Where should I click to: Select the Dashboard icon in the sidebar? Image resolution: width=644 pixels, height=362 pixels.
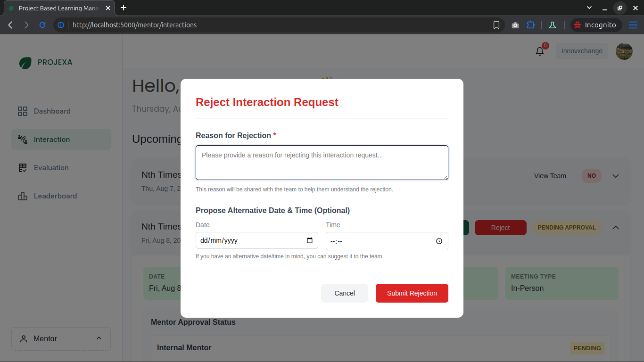point(22,111)
